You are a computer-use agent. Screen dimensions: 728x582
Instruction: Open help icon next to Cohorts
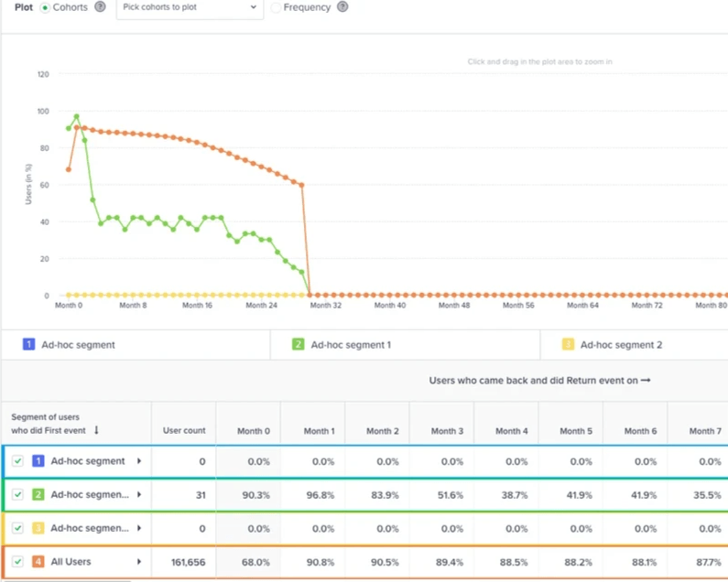click(100, 7)
